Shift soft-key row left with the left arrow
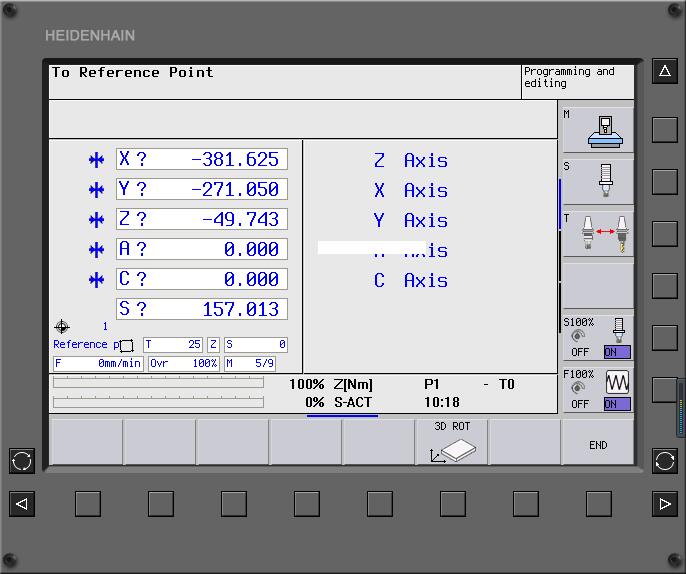The width and height of the screenshot is (686, 574). (22, 503)
